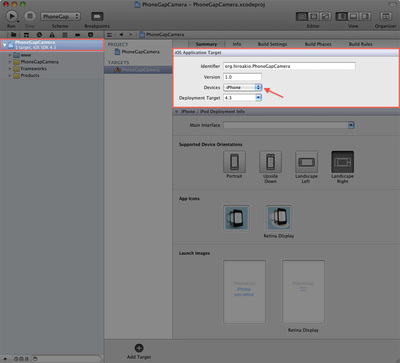Select the standard App Icon well

pos(236,218)
